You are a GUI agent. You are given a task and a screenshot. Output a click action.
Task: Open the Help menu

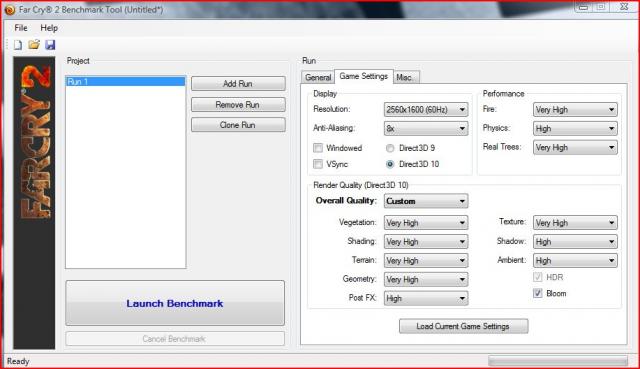click(49, 28)
